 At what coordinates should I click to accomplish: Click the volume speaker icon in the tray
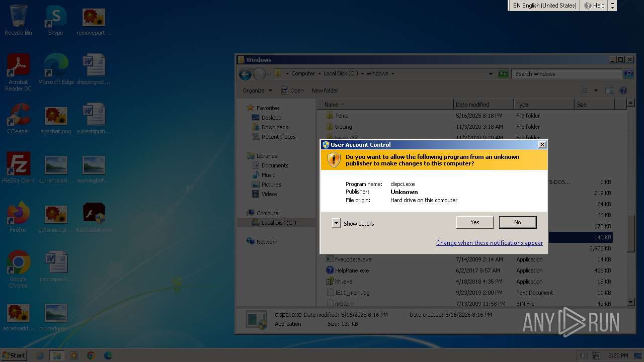[584, 355]
